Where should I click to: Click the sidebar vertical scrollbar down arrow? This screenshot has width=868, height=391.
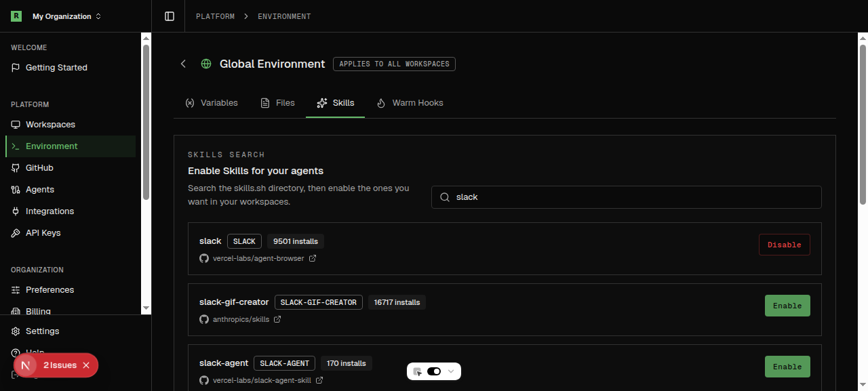point(146,308)
